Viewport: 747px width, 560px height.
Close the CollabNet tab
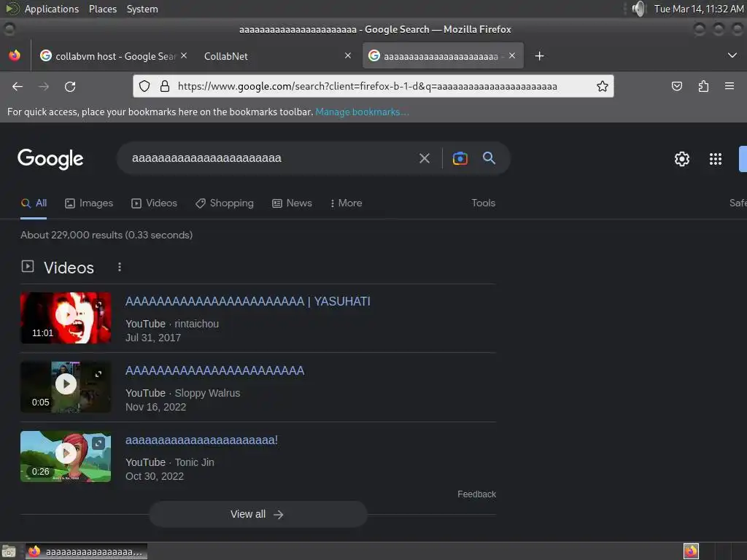point(348,55)
